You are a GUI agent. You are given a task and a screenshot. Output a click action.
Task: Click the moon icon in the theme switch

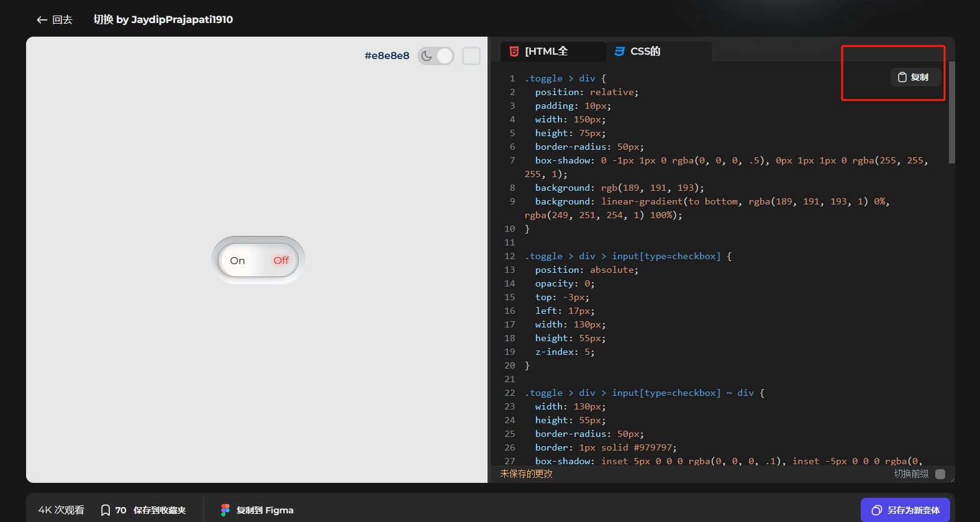coord(427,56)
